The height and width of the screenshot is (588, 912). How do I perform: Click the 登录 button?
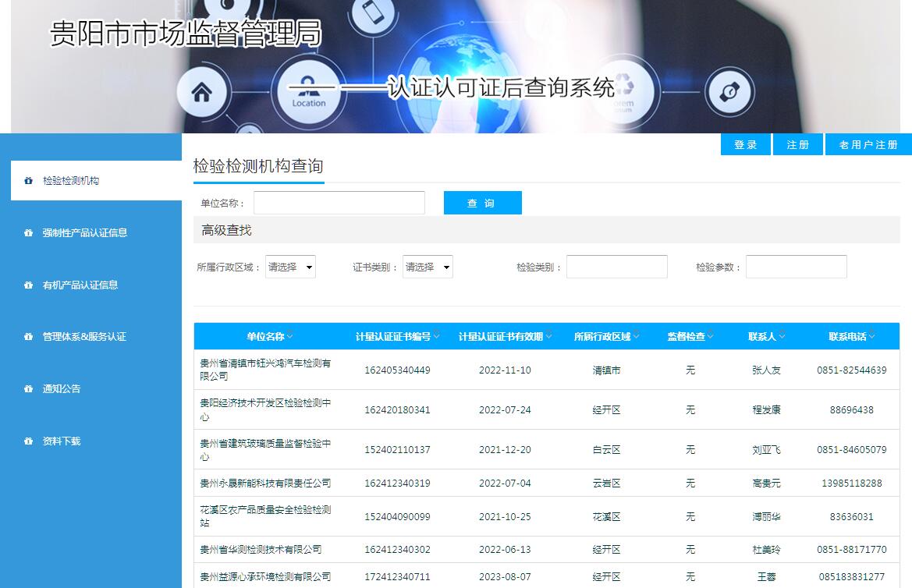(x=746, y=145)
